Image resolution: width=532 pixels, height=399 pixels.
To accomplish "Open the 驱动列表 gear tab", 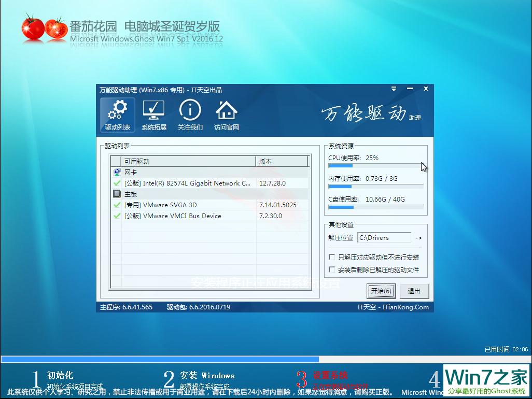I will [117, 115].
